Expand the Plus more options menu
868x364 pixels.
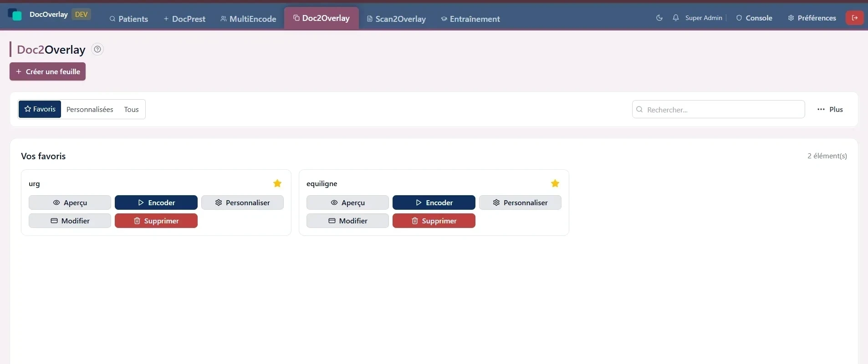click(830, 109)
